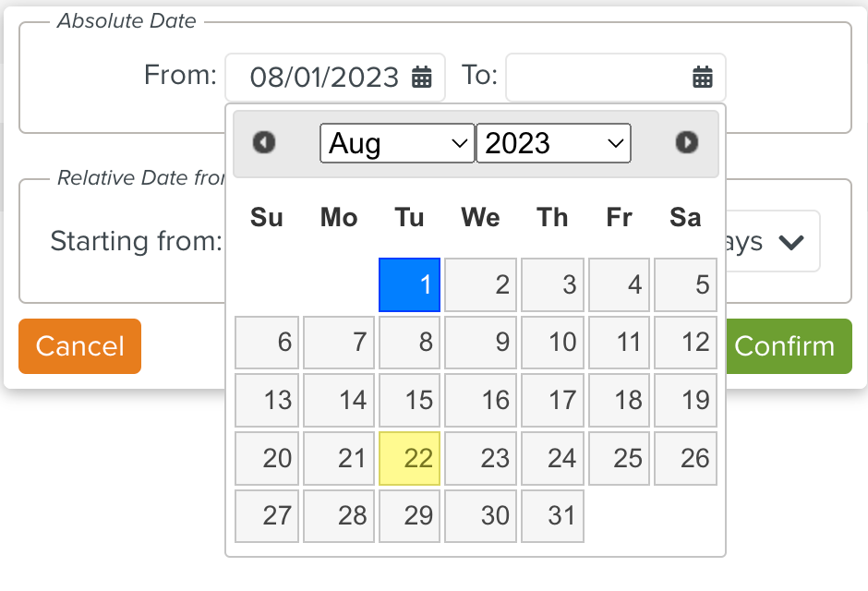Select August 5 under the Sa column
868x591 pixels.
(685, 284)
